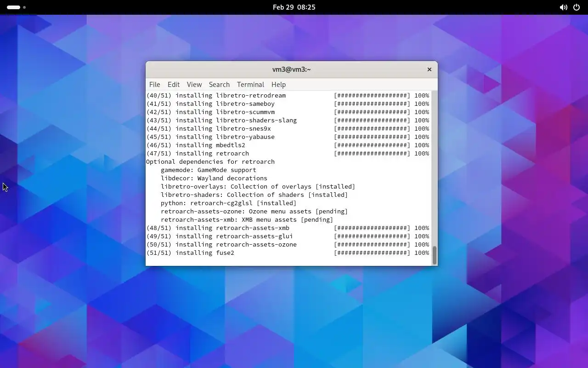
Task: Click the line installing retroarch-assets-glui
Action: pyautogui.click(x=288, y=236)
